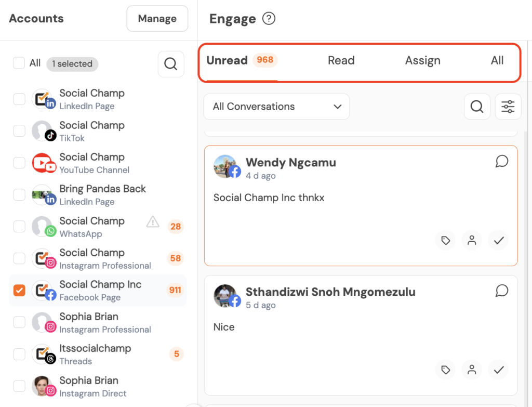Click the checkmark icon on Sthandizwi Snoh Mngomezulu's message

point(499,370)
